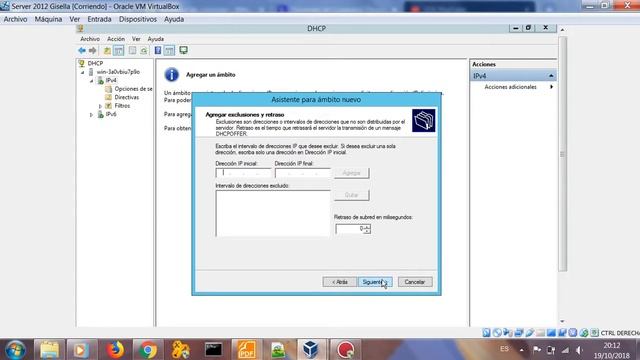Click the blue info icon beside Agregar un ámbito
Image resolution: width=640 pixels, height=360 pixels.
coord(171,75)
